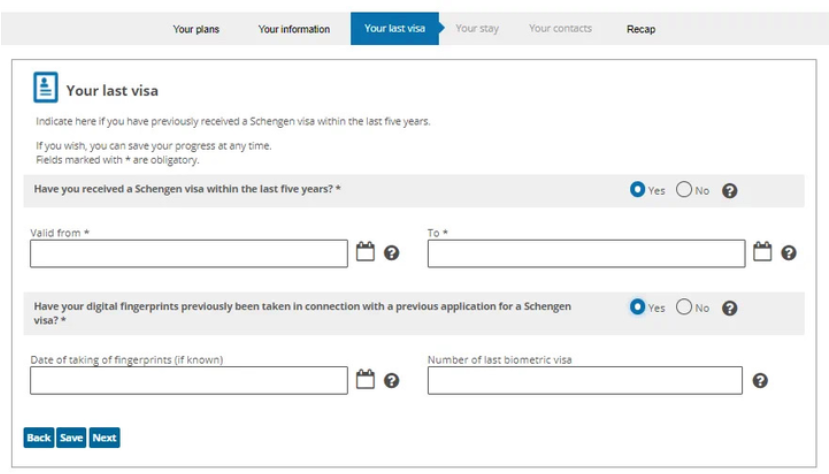The height and width of the screenshot is (474, 829).
Task: Focus the Number of last biometric visa field
Action: point(585,380)
